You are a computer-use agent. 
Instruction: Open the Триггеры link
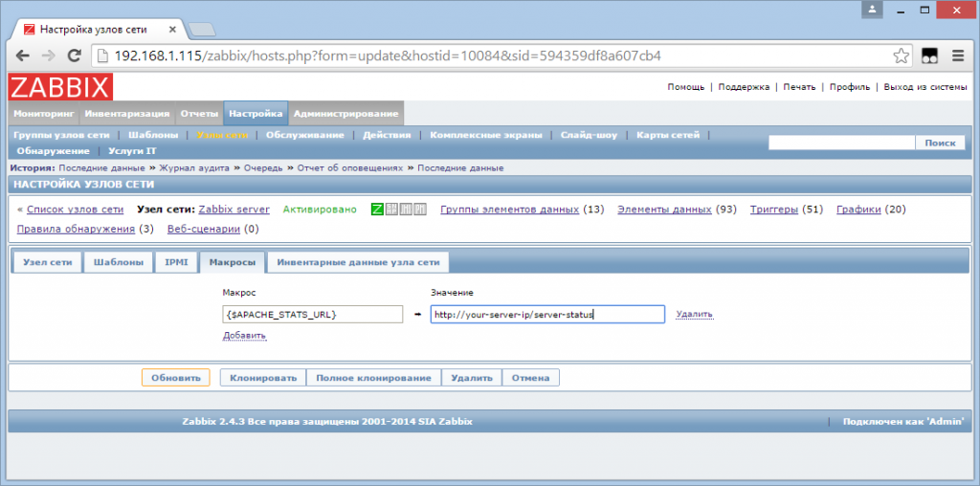(774, 210)
